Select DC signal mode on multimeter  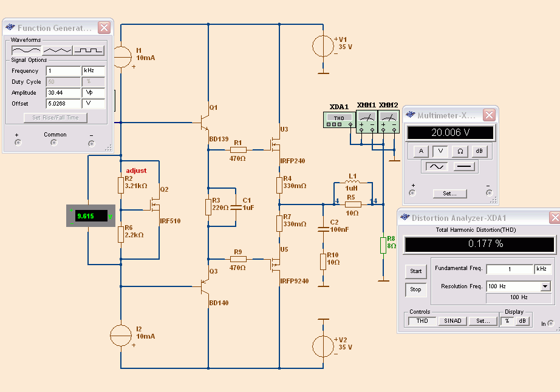pyautogui.click(x=464, y=166)
